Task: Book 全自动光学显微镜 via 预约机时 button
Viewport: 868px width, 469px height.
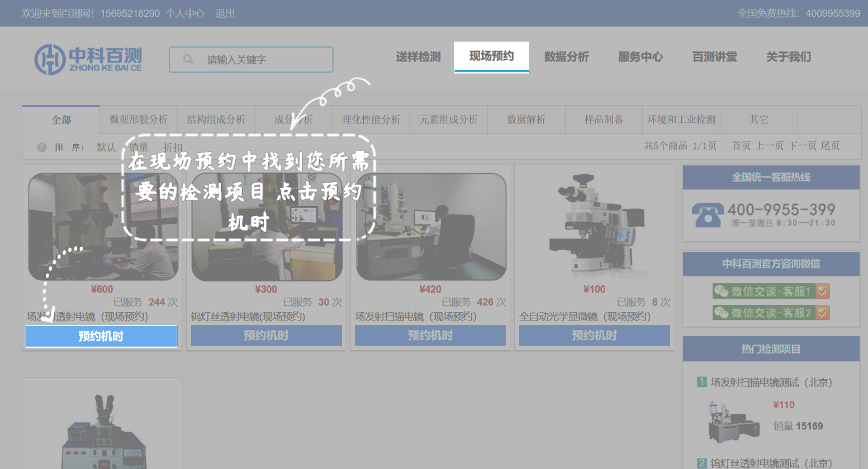Action: 594,336
